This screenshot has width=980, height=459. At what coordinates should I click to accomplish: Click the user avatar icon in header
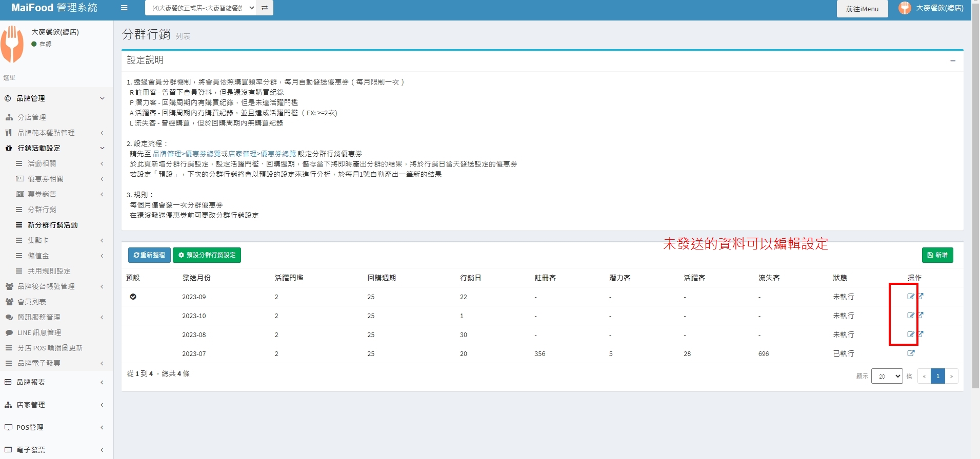(x=905, y=8)
